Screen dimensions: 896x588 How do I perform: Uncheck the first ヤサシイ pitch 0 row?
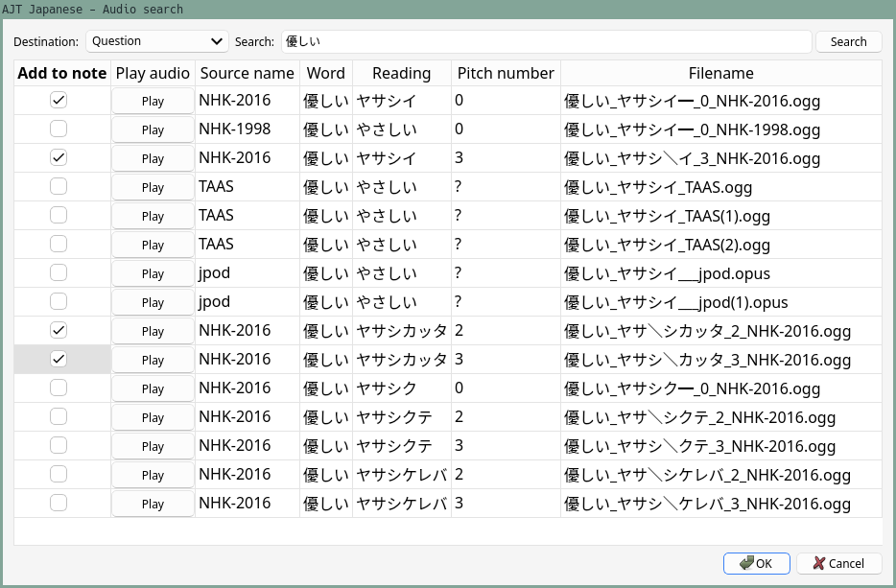(x=59, y=99)
